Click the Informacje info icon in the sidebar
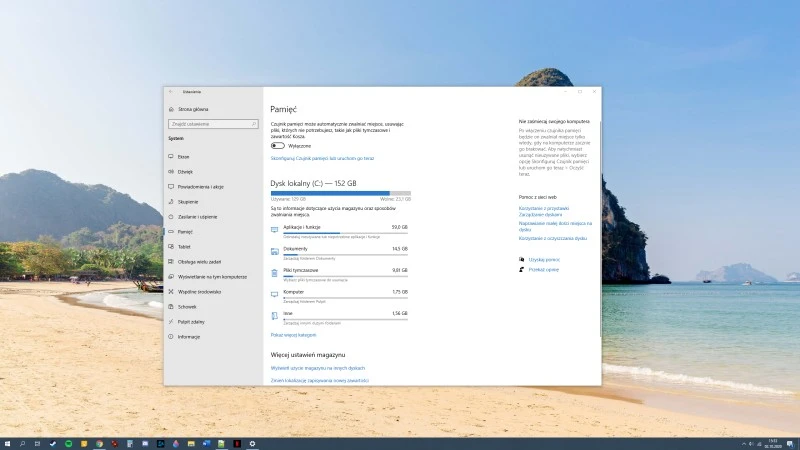 171,337
